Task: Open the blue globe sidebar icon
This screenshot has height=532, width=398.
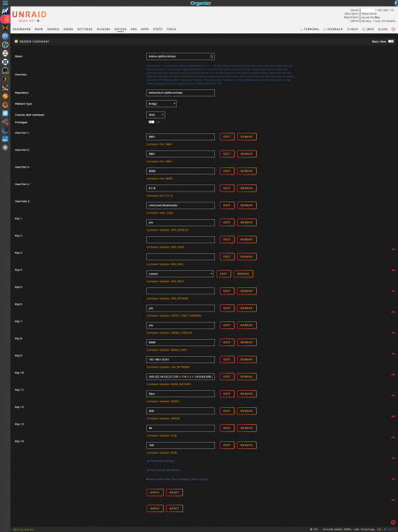Action: click(5, 36)
